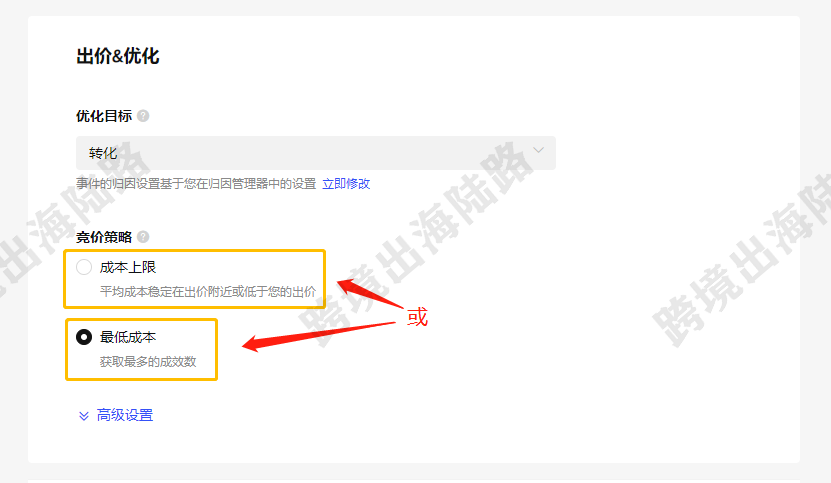
Task: Choose the 成本上限 option label text
Action: pyautogui.click(x=128, y=267)
